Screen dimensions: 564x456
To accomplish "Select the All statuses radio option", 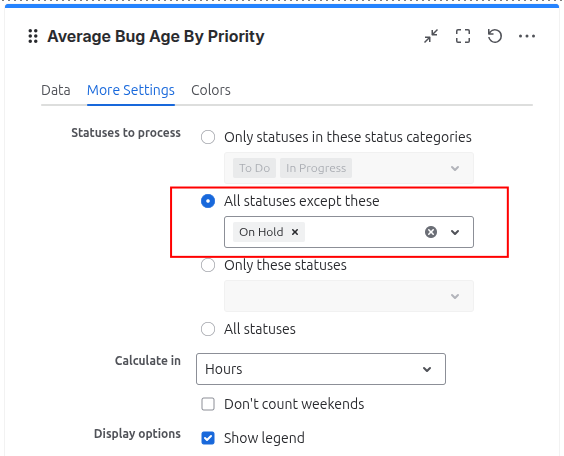I will [208, 329].
